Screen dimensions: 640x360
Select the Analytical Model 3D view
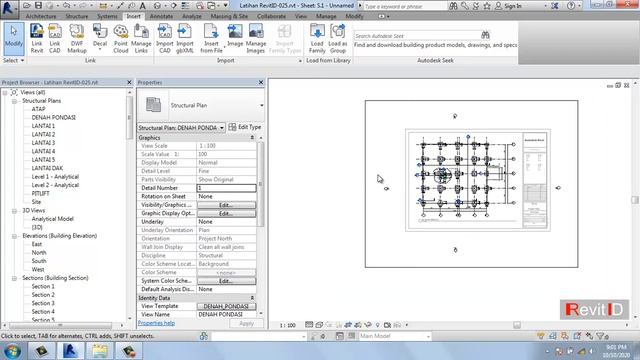pos(53,219)
